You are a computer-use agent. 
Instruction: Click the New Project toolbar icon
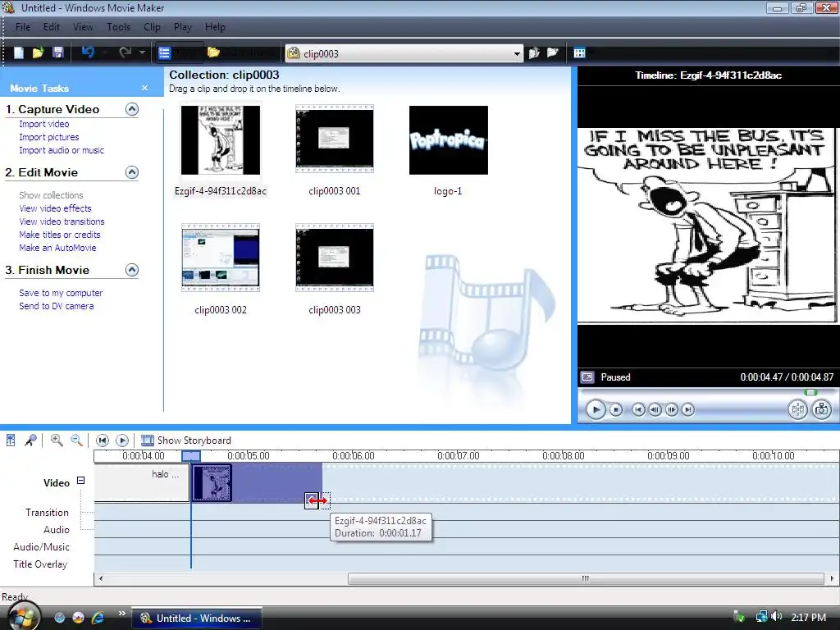point(19,52)
